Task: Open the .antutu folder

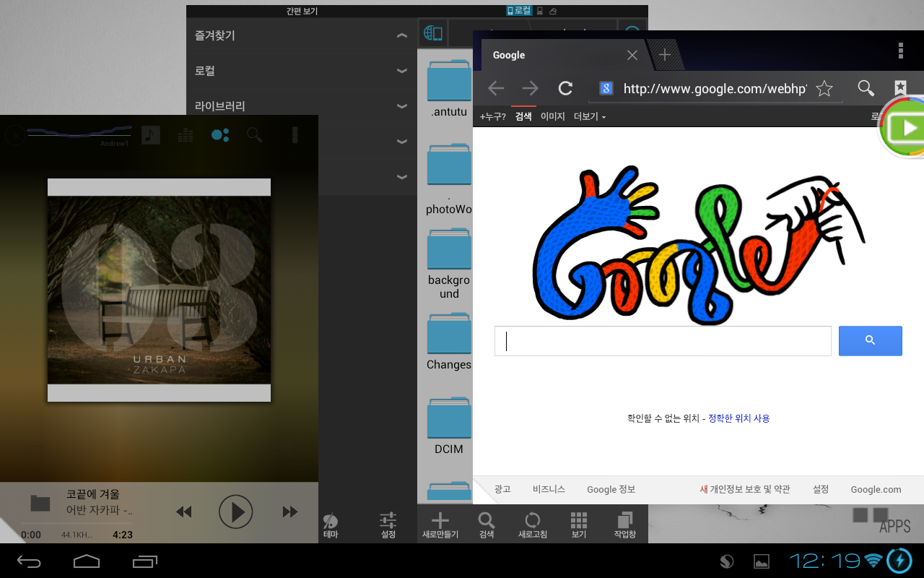Action: point(448,88)
